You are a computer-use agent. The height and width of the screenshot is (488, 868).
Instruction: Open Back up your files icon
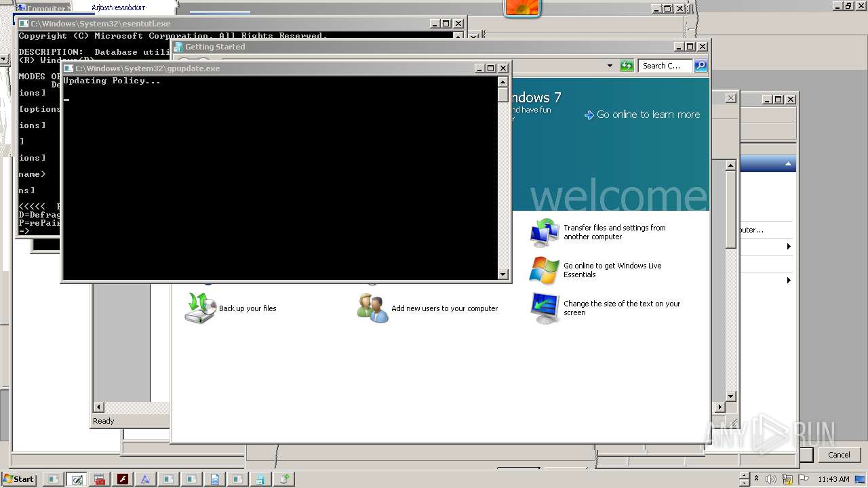(200, 308)
